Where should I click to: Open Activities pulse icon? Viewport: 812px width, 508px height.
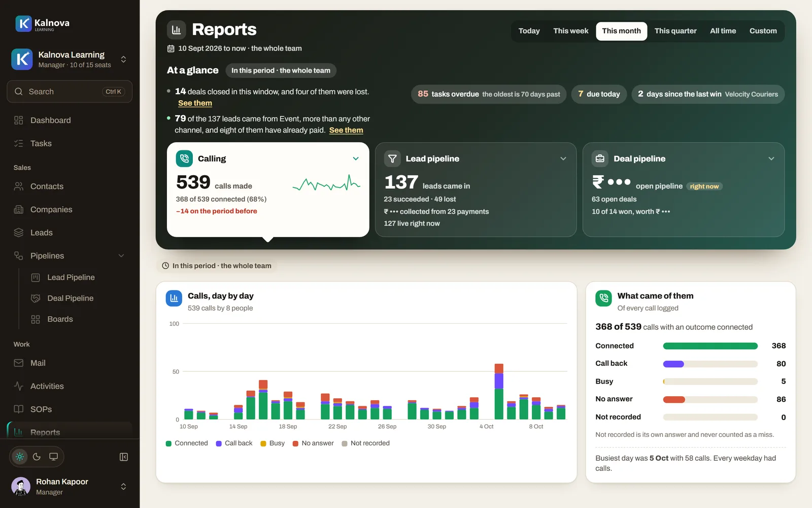pos(19,386)
